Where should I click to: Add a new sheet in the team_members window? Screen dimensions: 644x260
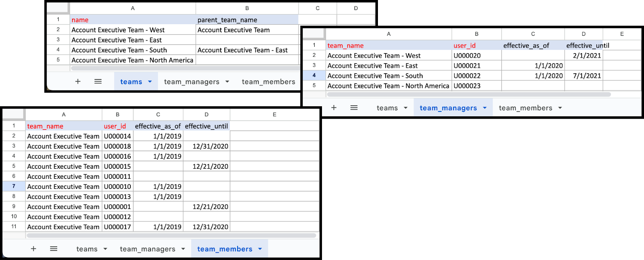(33, 249)
